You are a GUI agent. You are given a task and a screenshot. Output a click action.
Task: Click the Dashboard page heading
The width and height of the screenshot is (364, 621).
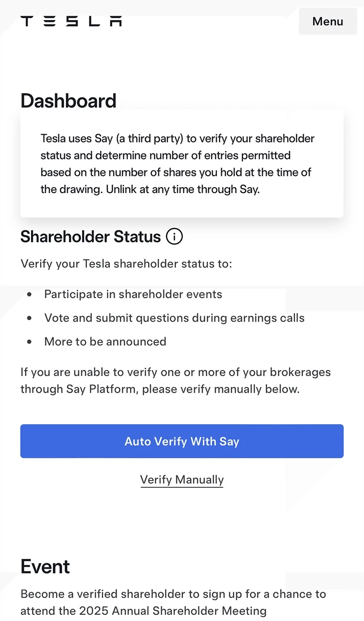pyautogui.click(x=68, y=101)
